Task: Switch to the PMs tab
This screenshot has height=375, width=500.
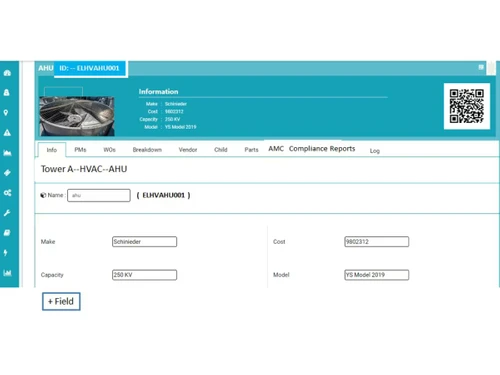Action: [80, 150]
